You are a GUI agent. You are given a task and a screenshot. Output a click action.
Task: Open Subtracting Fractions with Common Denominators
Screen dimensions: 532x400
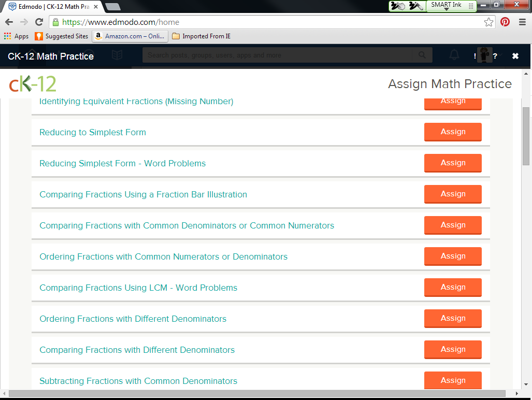(x=138, y=381)
